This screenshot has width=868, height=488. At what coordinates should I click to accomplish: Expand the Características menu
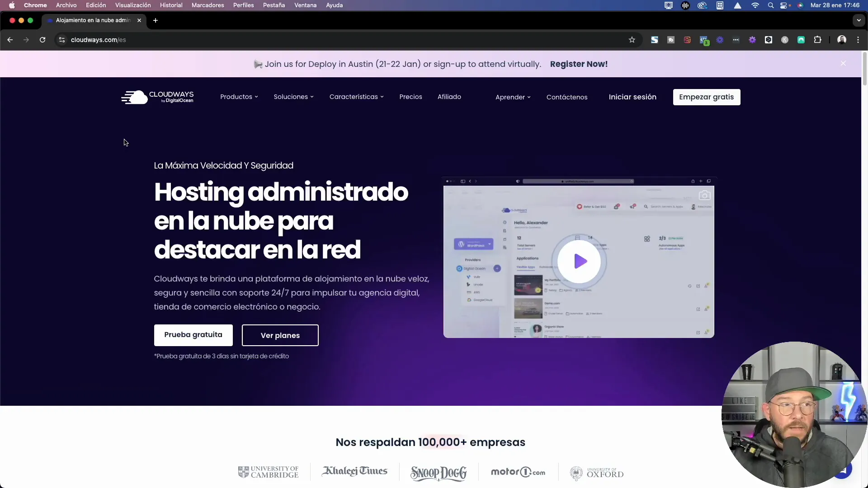tap(356, 97)
